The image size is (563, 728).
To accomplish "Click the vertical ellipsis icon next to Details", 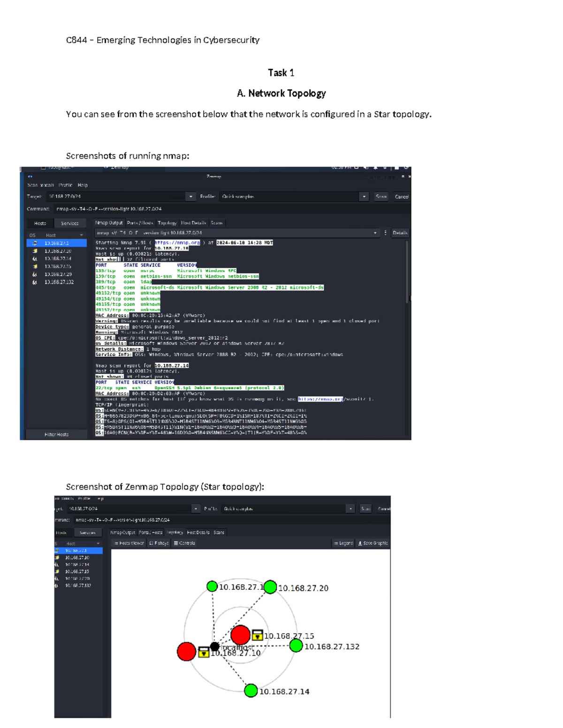I will click(386, 233).
